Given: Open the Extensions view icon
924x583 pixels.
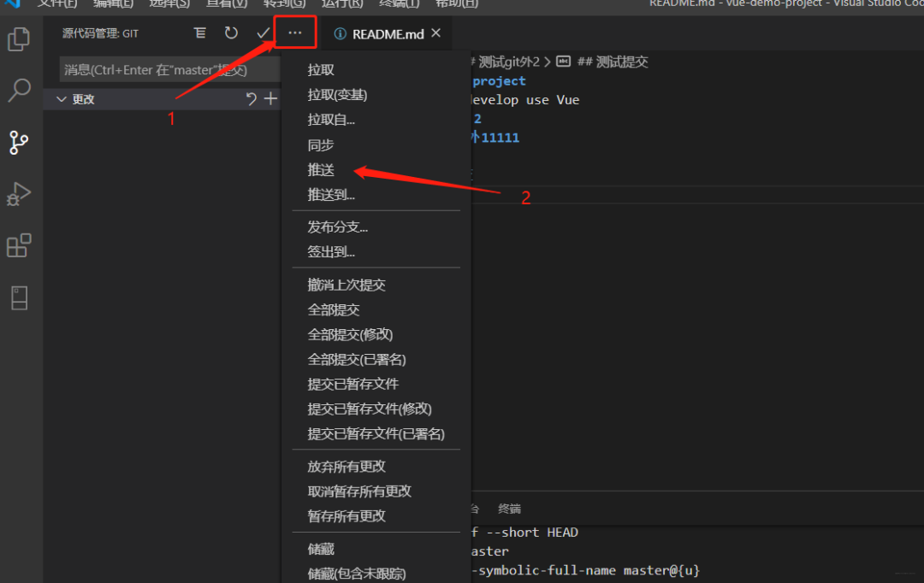Looking at the screenshot, I should click(x=19, y=245).
